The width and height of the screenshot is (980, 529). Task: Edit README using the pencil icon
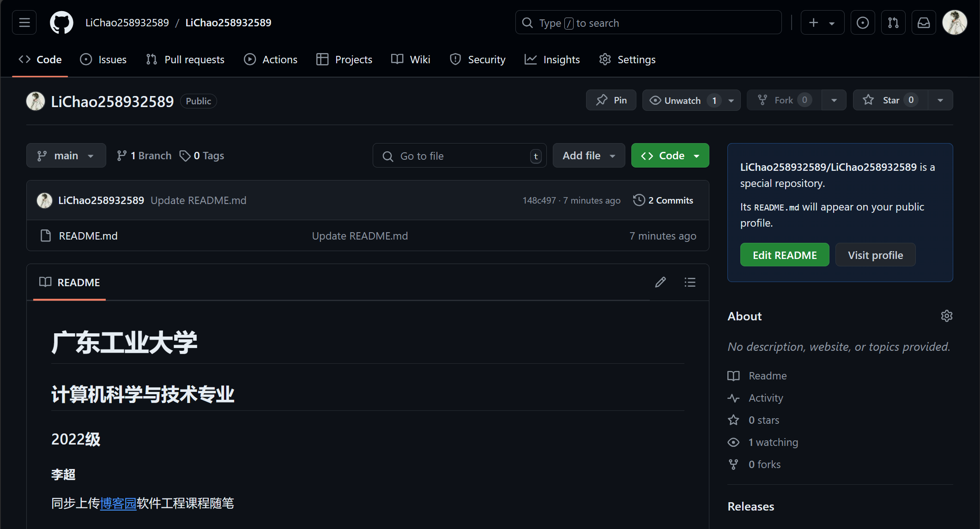tap(660, 282)
